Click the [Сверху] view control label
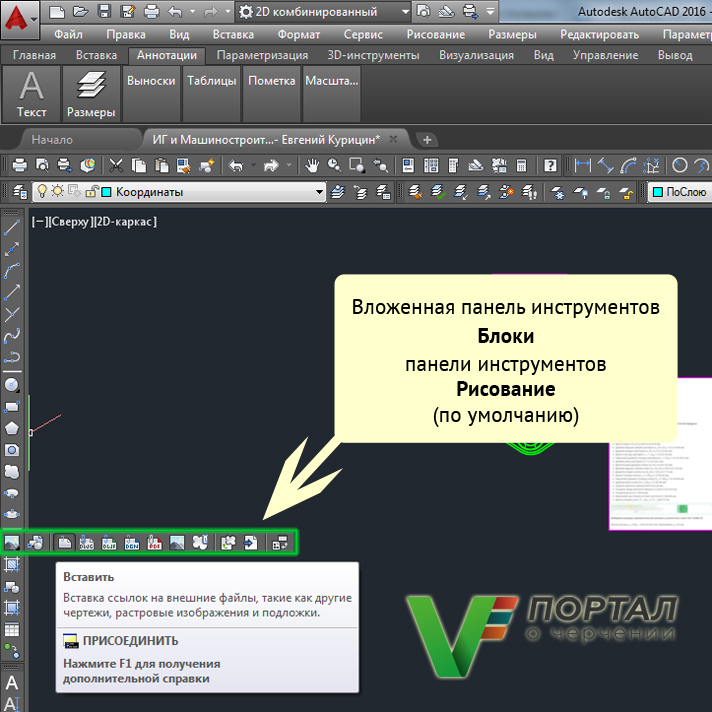 click(x=69, y=222)
